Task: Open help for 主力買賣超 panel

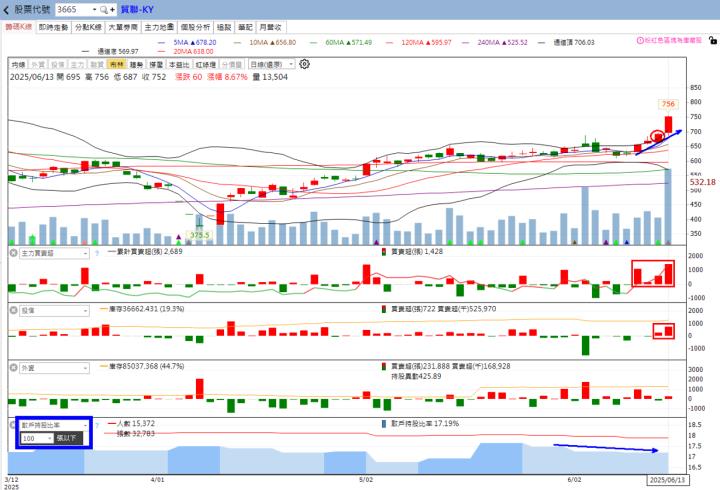Action: pos(96,253)
